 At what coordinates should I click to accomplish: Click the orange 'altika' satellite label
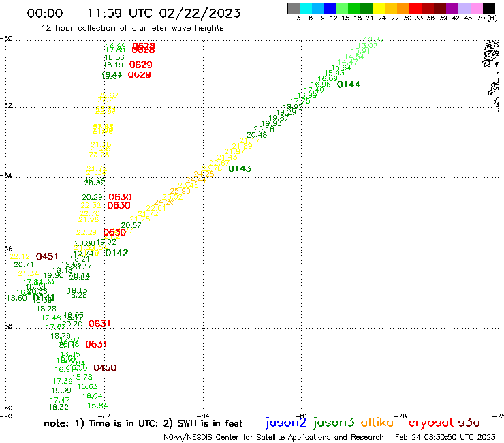coord(377,422)
